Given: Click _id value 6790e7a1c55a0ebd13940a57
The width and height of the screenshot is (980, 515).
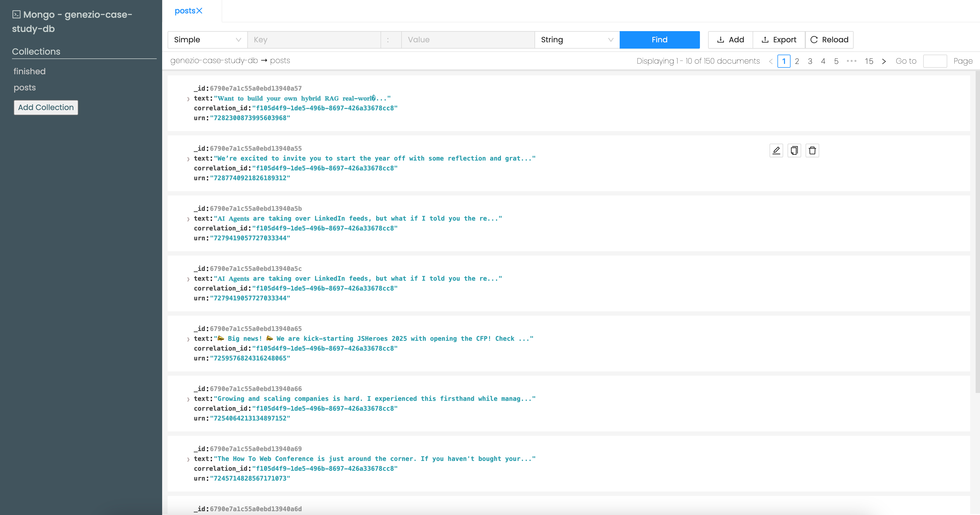Looking at the screenshot, I should (x=256, y=88).
